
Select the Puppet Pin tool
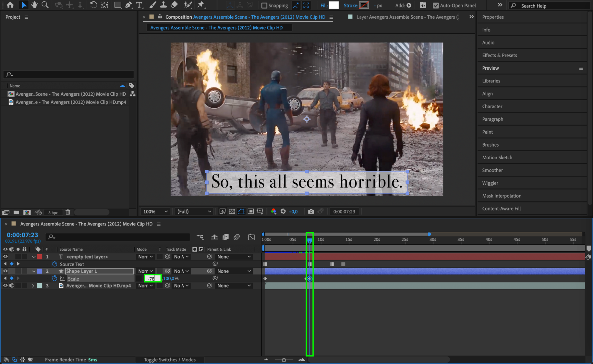click(x=201, y=5)
